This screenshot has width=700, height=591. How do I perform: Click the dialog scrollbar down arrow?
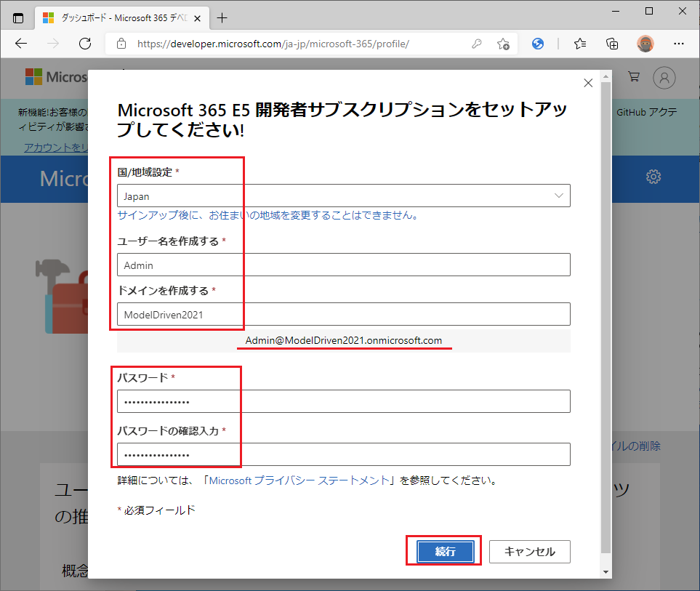click(606, 572)
